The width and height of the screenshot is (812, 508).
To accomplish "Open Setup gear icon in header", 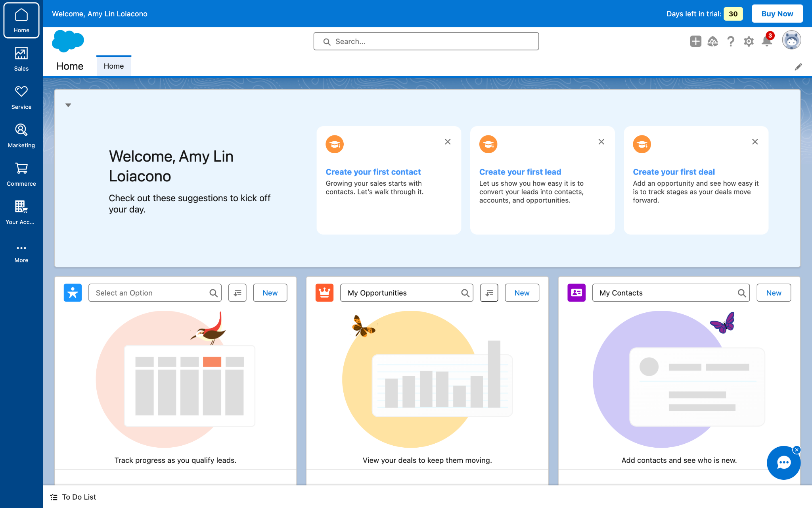I will coord(749,41).
